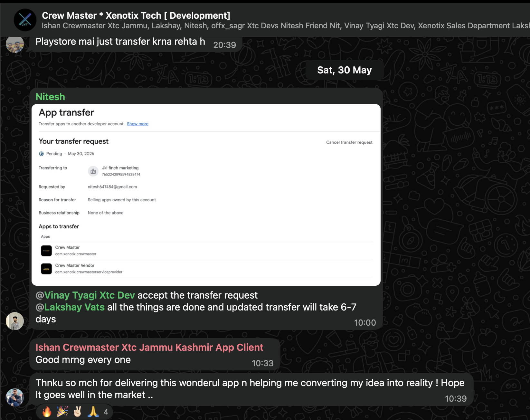Click account ID 7652242895594828474
530x420 pixels.
121,174
